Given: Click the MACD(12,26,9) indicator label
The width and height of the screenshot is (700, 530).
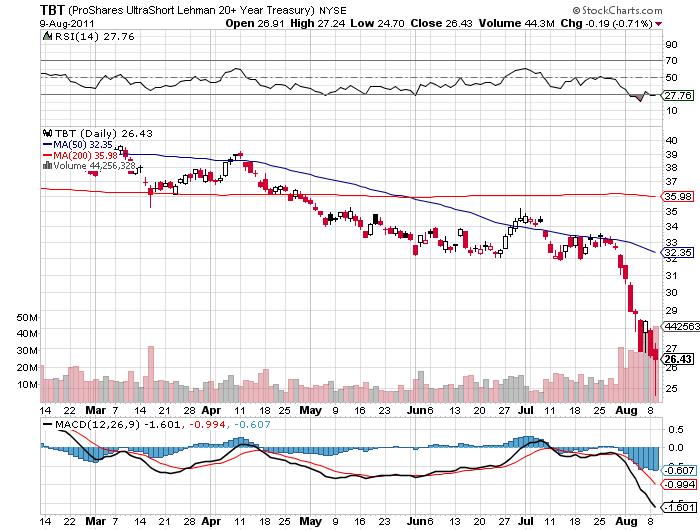Looking at the screenshot, I should 97,425.
